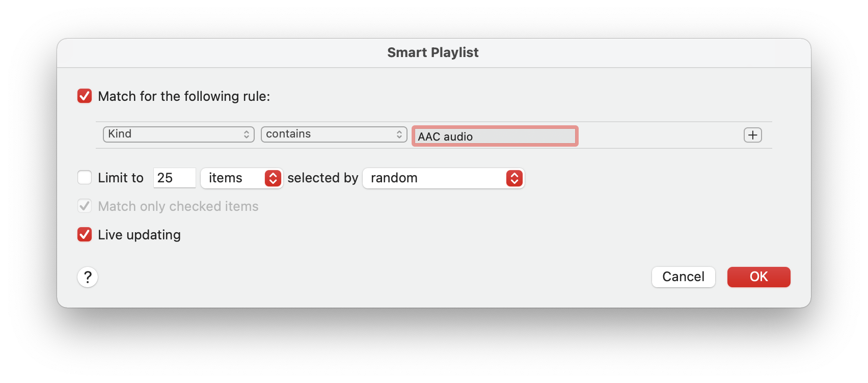Click the limit number field showing 25
The height and width of the screenshot is (383, 868).
pyautogui.click(x=175, y=178)
